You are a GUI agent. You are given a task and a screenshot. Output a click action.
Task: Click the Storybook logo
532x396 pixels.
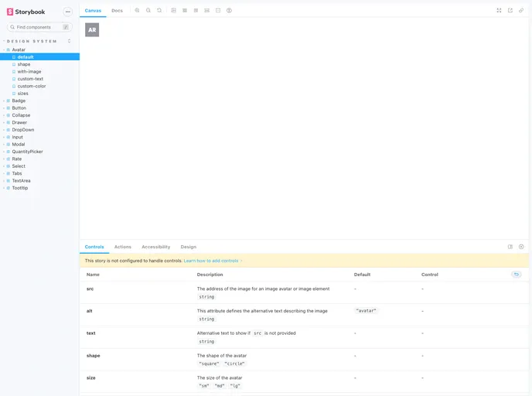tap(26, 12)
